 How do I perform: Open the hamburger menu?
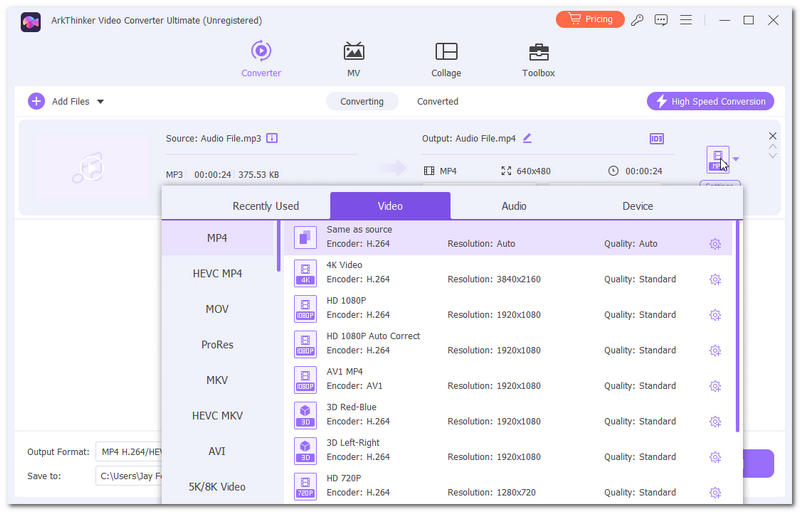click(686, 20)
